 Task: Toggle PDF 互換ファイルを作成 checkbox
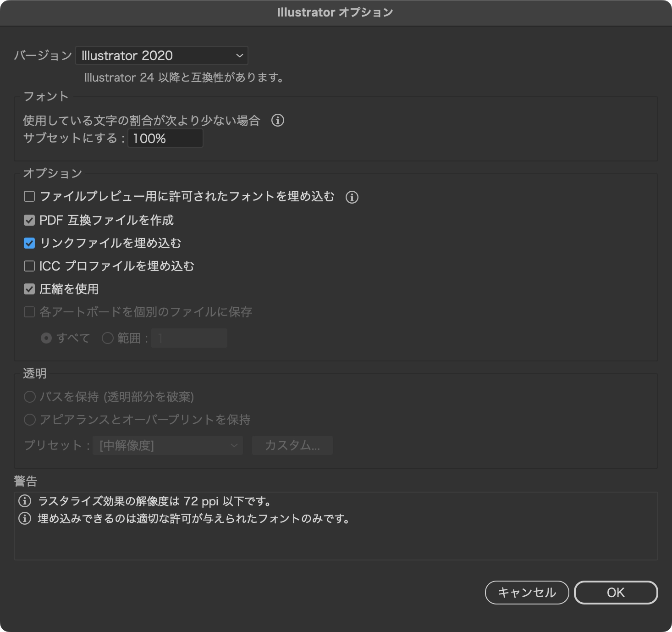(29, 220)
